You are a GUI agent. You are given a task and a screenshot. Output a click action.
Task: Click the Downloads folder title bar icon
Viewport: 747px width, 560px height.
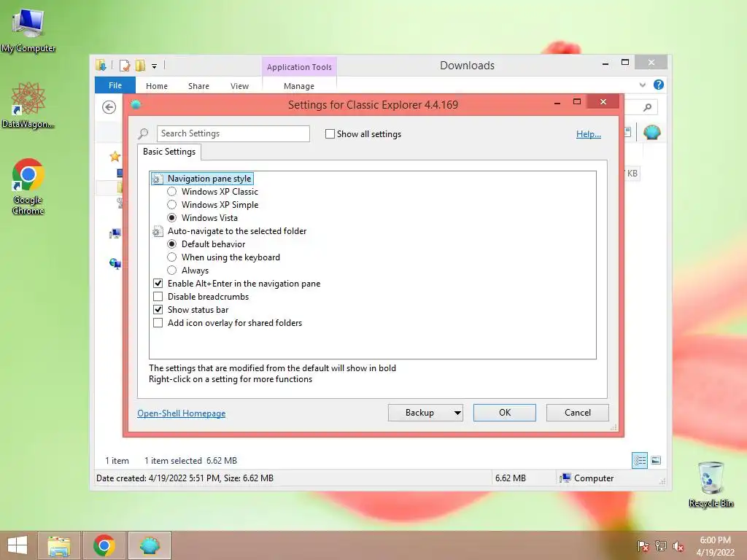pos(101,65)
